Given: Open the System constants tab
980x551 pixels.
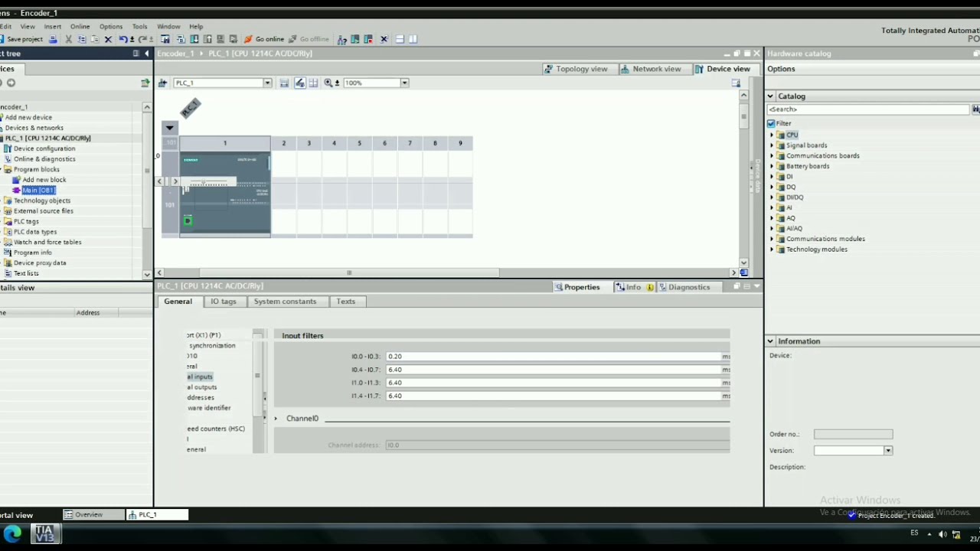Looking at the screenshot, I should (285, 302).
